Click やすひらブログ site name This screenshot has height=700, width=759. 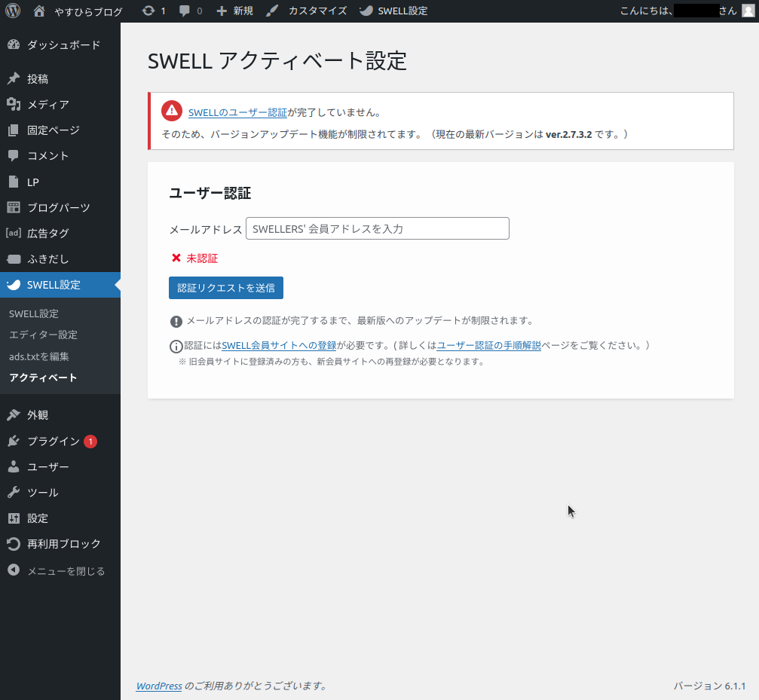[89, 11]
